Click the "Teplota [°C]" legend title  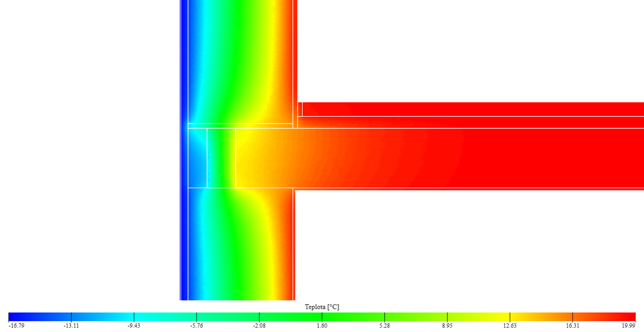pos(322,307)
